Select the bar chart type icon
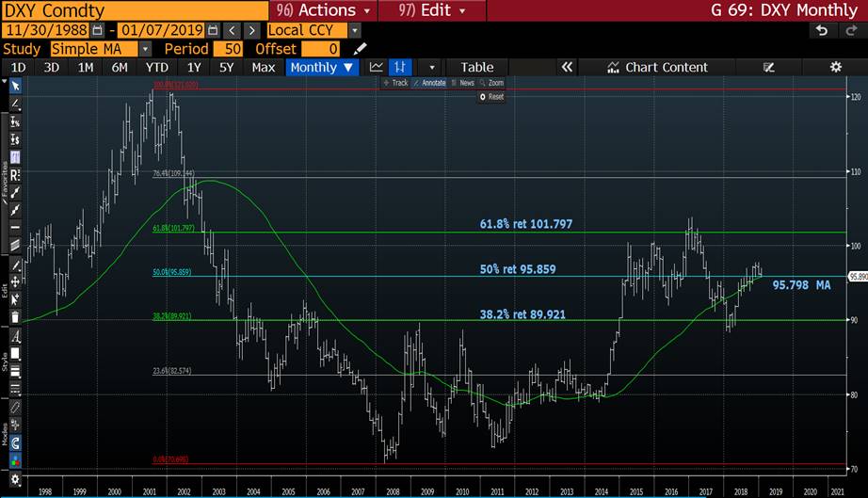The height and width of the screenshot is (498, 868). 402,67
